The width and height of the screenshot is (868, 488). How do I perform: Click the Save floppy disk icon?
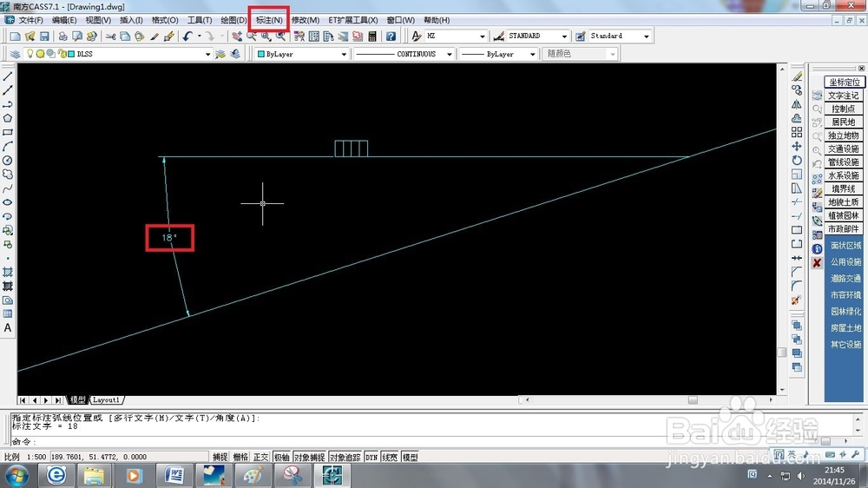[x=44, y=36]
